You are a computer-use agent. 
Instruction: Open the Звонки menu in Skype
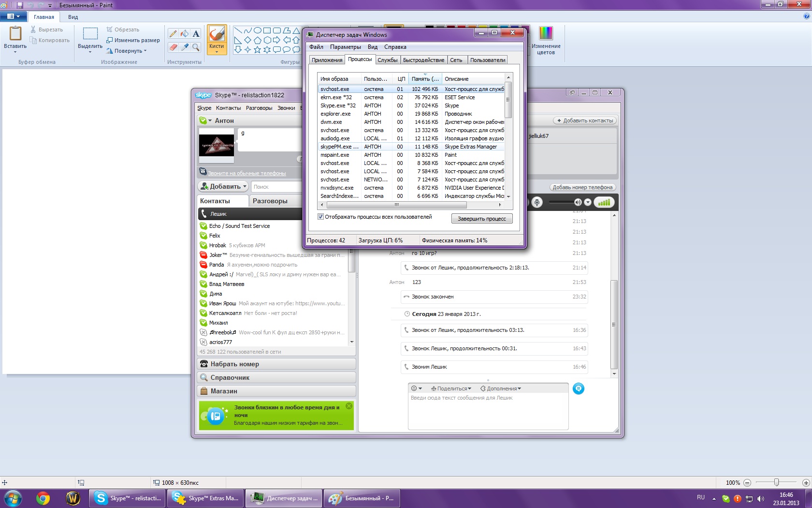286,108
